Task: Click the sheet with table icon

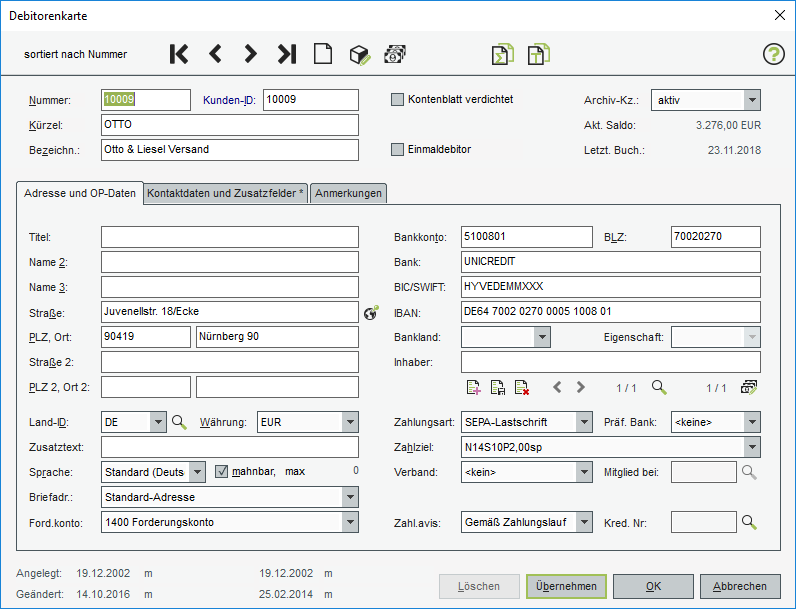Action: pos(539,54)
